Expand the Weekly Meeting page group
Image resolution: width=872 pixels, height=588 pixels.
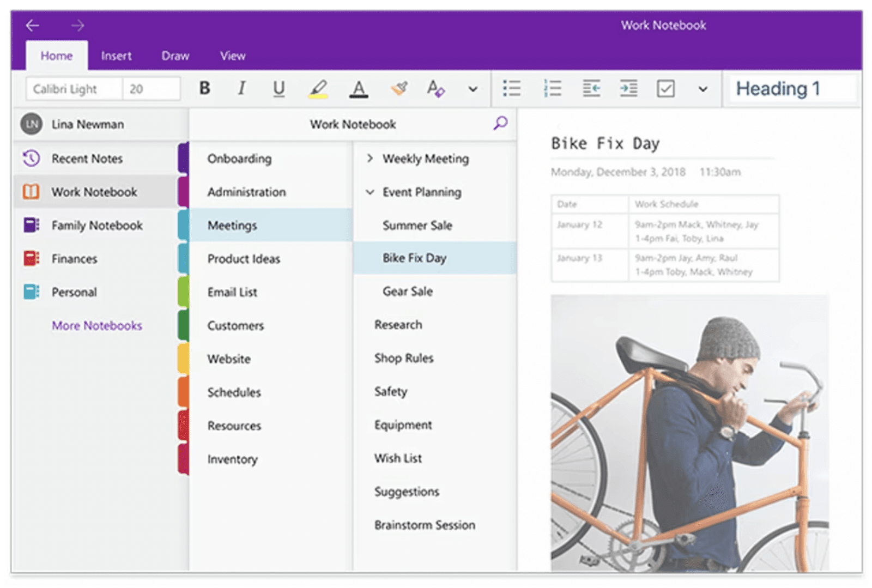point(370,158)
